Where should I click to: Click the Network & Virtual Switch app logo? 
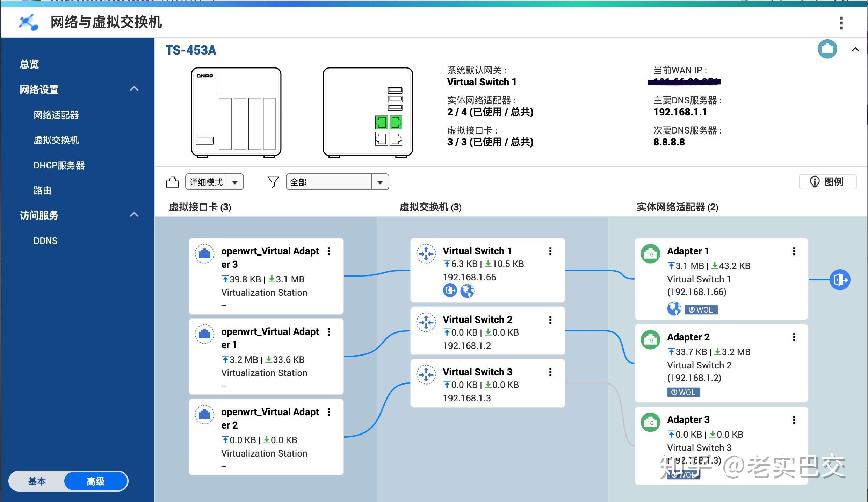[29, 22]
